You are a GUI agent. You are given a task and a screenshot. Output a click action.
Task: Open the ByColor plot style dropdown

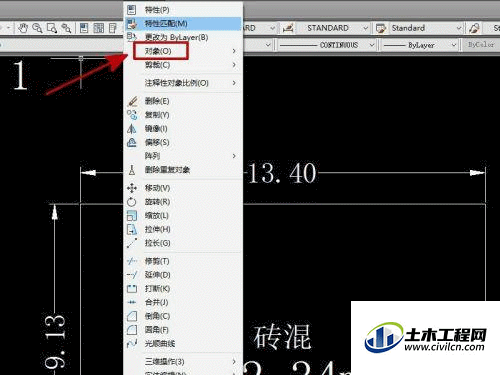[481, 45]
